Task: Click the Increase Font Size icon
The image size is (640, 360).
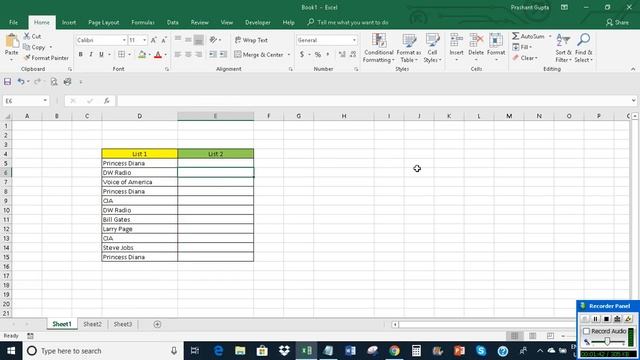Action: click(153, 40)
